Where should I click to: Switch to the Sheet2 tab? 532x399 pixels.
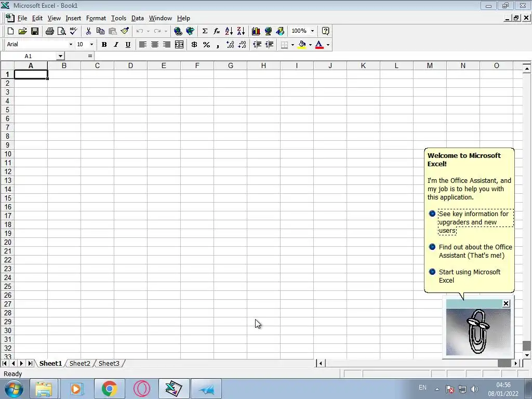[x=79, y=363]
